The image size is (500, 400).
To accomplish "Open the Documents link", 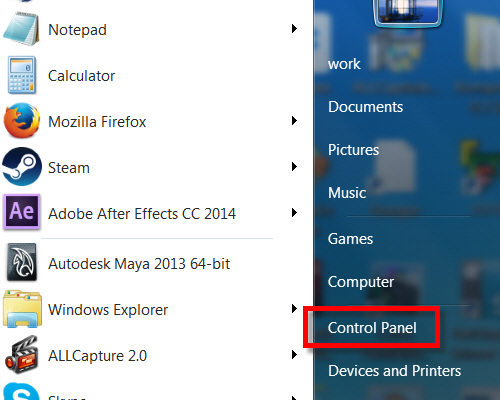I will point(366,107).
